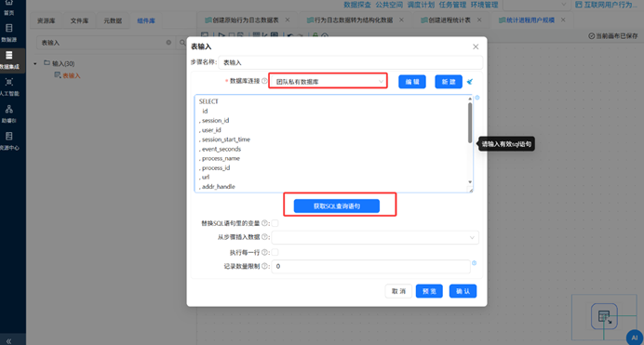Open the 统计进程用户规模 canvas tab

pos(527,20)
